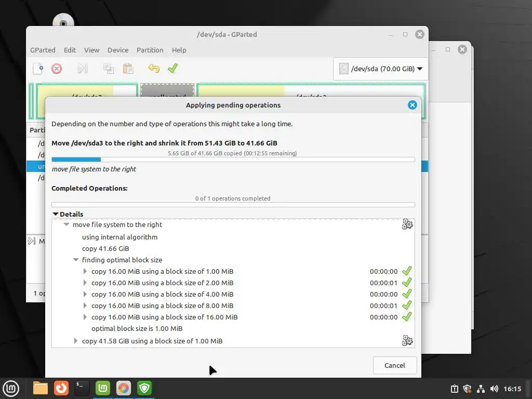Click the Delete partition red X icon
Image resolution: width=532 pixels, height=399 pixels.
click(57, 69)
